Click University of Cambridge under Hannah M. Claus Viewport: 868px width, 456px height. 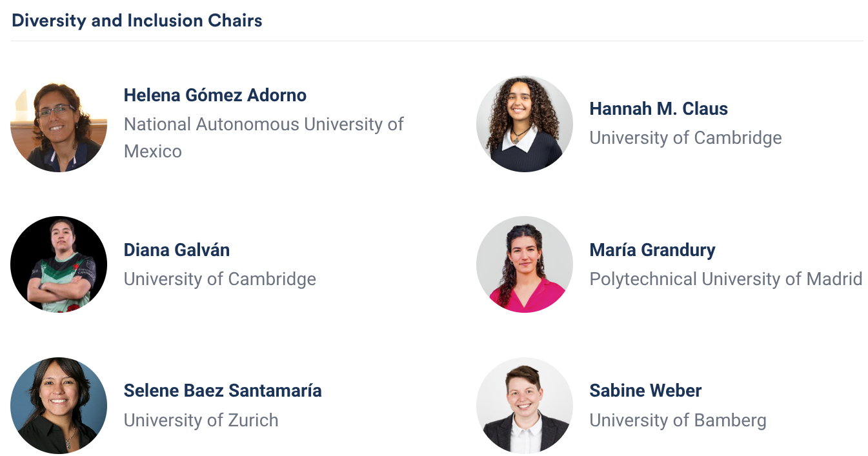point(685,137)
